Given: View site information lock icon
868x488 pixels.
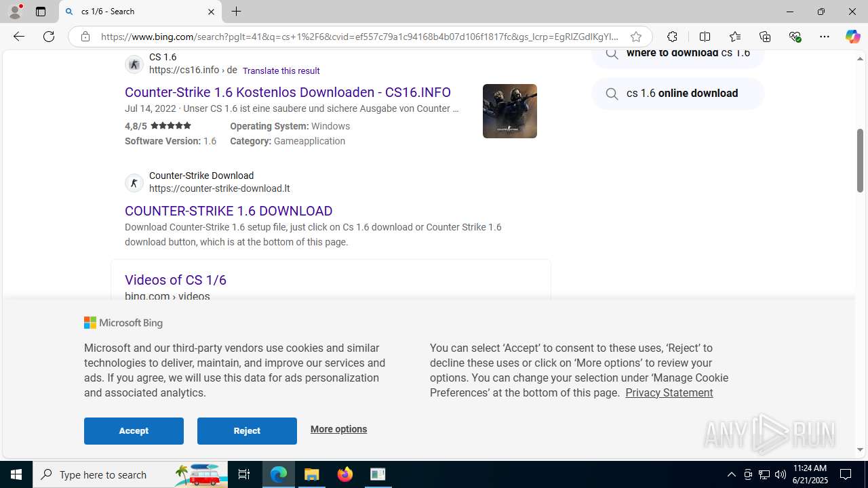Looking at the screenshot, I should click(x=85, y=37).
